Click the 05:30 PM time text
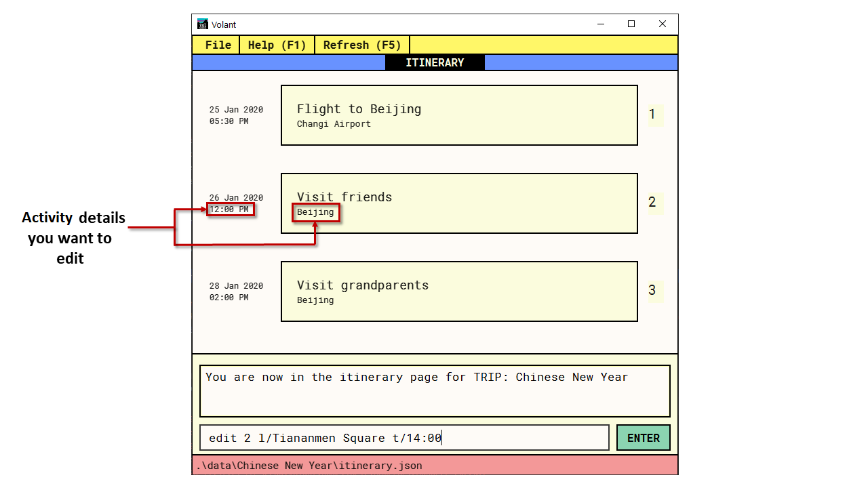Screen dimensions: 868x488 229,121
